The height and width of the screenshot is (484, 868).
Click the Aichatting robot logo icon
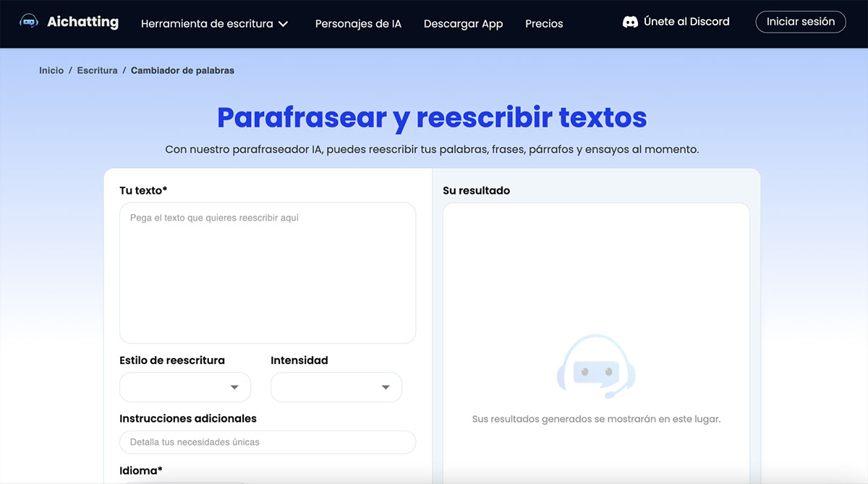tap(29, 22)
